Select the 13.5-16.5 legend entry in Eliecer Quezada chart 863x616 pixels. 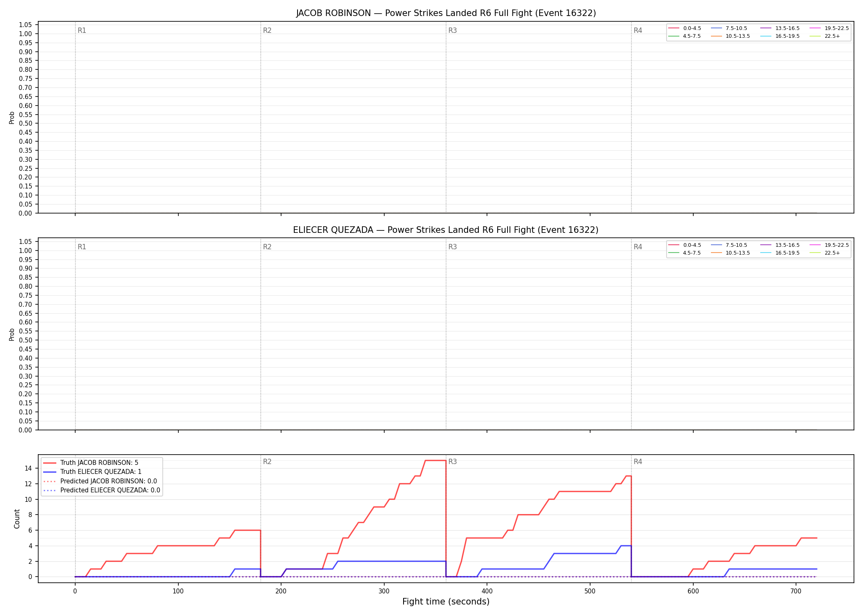click(780, 245)
